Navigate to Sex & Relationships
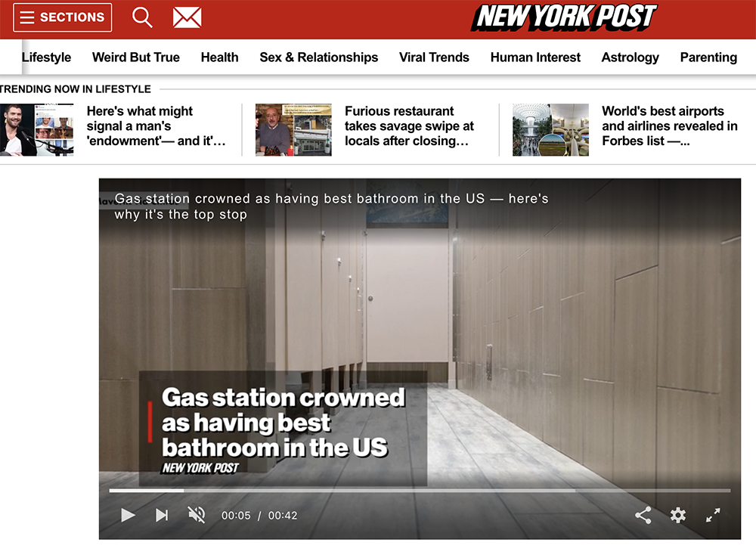 [318, 57]
